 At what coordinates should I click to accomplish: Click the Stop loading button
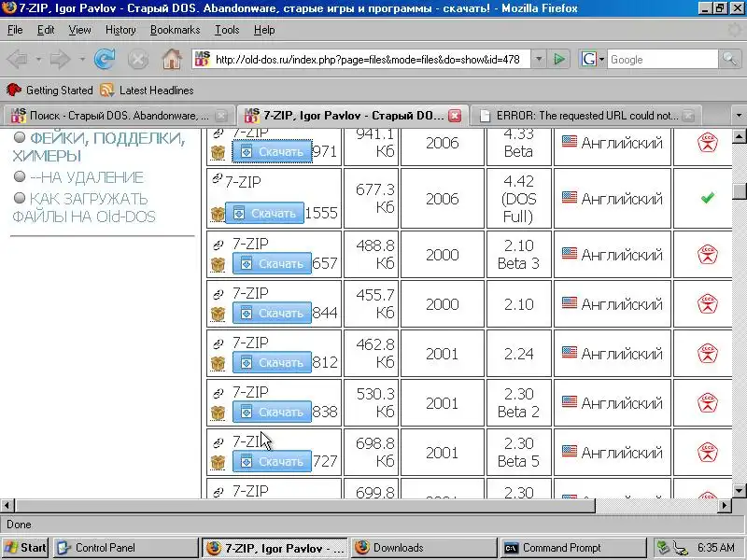click(x=138, y=60)
